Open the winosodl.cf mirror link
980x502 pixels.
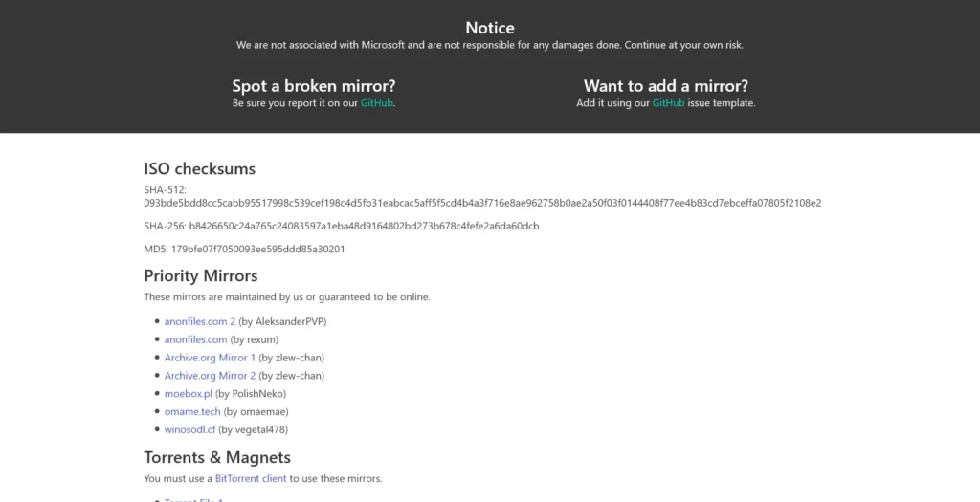189,429
